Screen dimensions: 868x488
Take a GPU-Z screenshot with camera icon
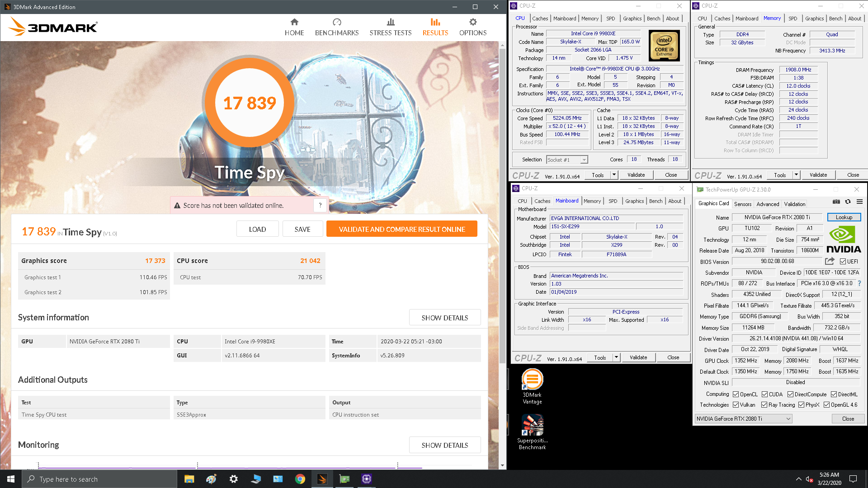point(836,202)
